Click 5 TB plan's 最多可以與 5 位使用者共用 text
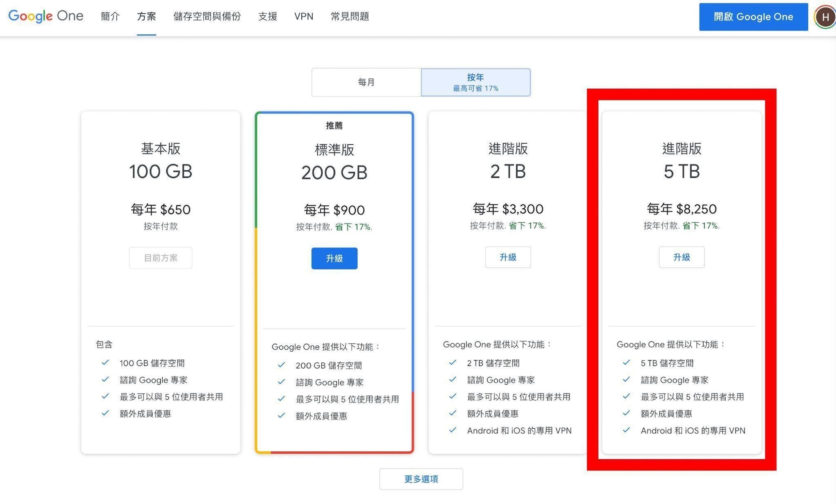 pyautogui.click(x=693, y=397)
